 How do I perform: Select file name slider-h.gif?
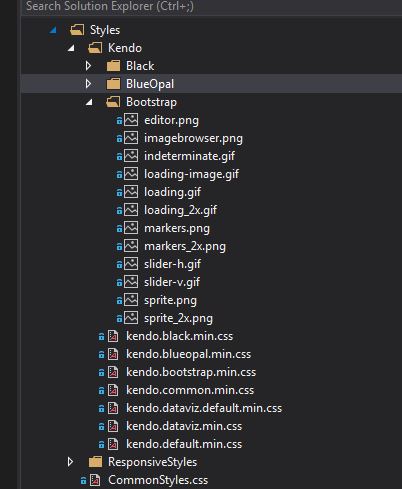[x=172, y=264]
